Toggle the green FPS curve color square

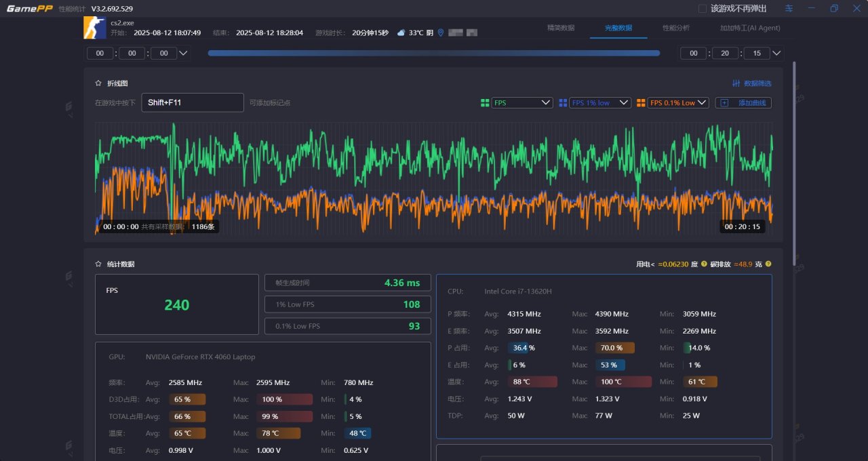tap(485, 103)
